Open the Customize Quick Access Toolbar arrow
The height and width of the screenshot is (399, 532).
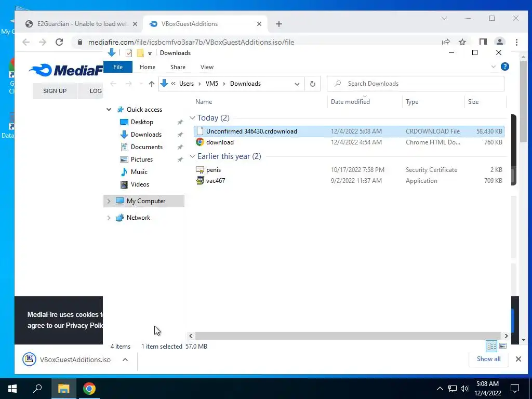(x=150, y=54)
